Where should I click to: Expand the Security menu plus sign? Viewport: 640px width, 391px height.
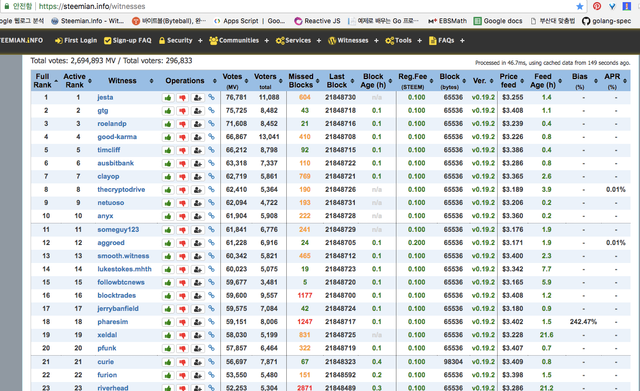(200, 40)
